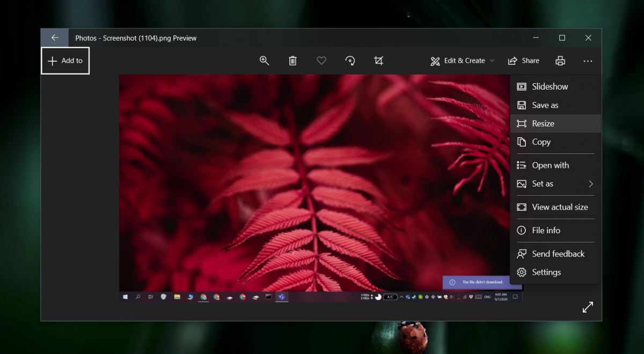Toggle the three-dot See more menu

(x=588, y=61)
